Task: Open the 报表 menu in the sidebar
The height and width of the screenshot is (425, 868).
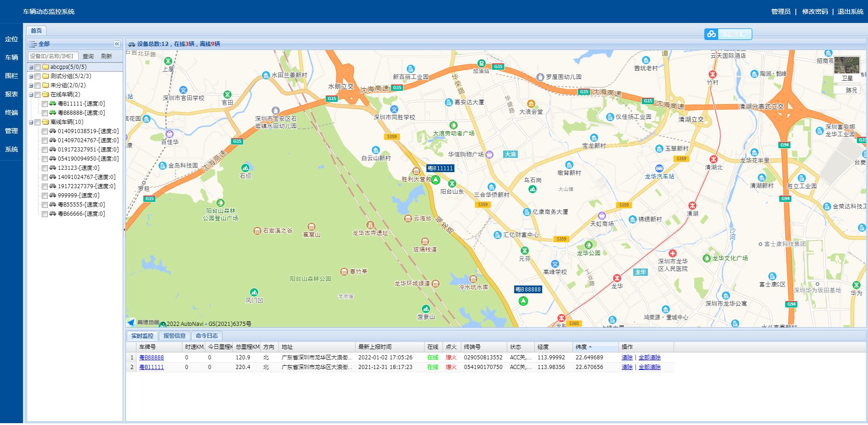Action: [x=11, y=94]
